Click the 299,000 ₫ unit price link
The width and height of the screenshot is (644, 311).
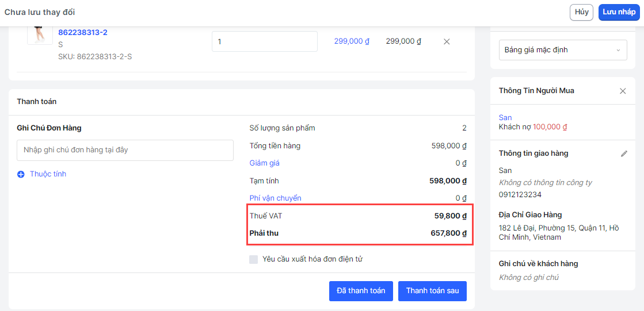pos(351,41)
